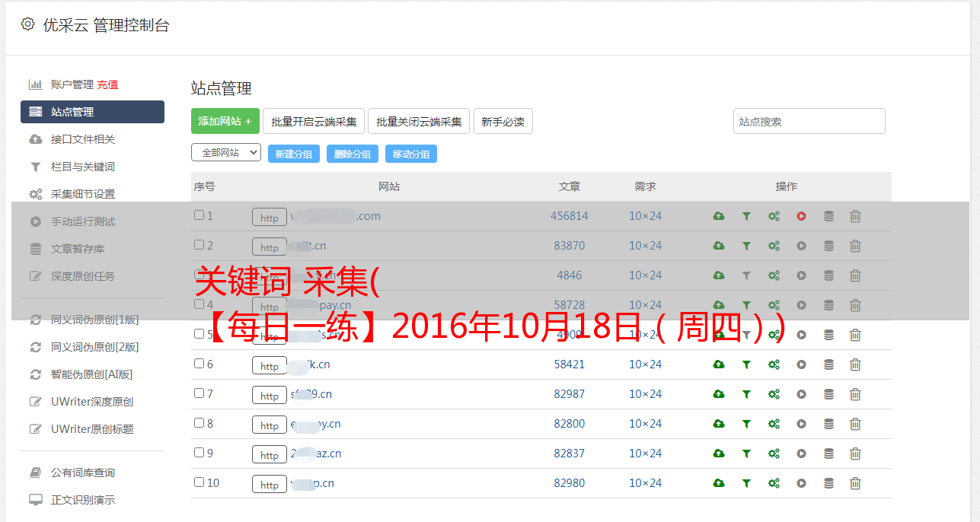This screenshot has height=522, width=980.
Task: Delete row 7 via trash icon
Action: point(855,394)
